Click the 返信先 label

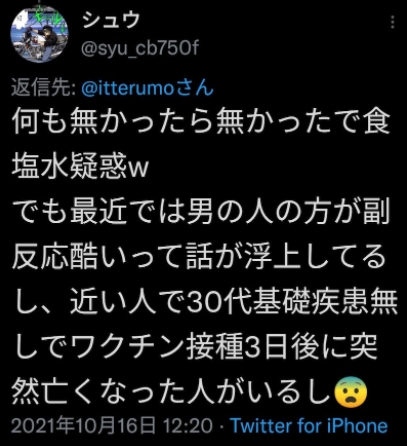(43, 88)
